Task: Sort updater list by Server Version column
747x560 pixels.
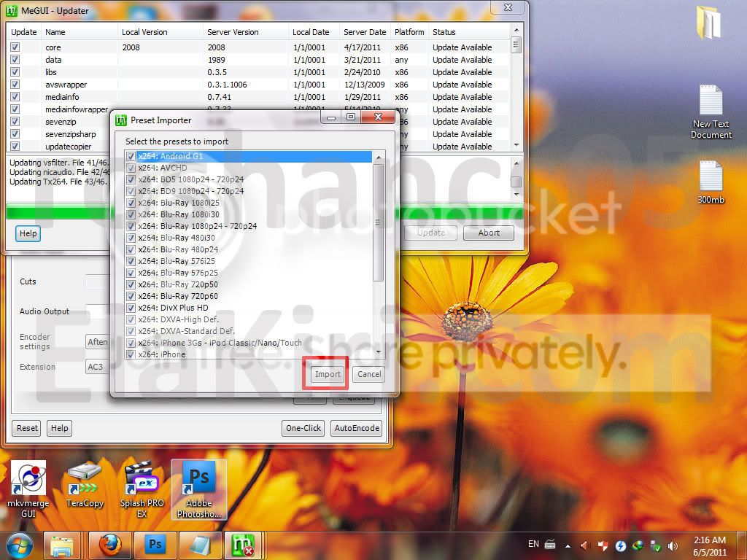Action: pyautogui.click(x=246, y=32)
